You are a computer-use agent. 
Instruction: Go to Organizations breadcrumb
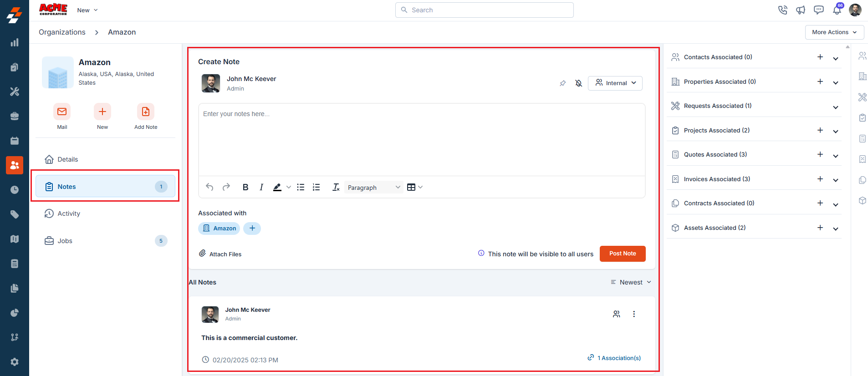[x=62, y=32]
